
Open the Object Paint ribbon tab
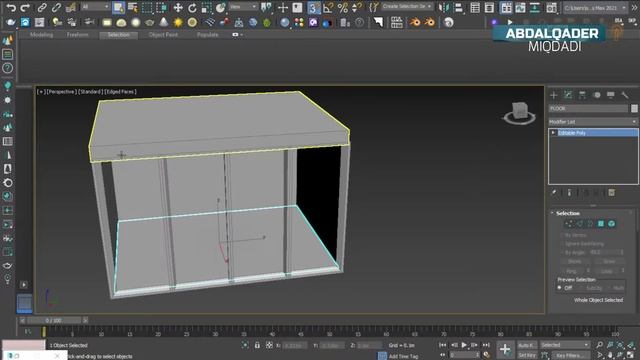tap(163, 35)
